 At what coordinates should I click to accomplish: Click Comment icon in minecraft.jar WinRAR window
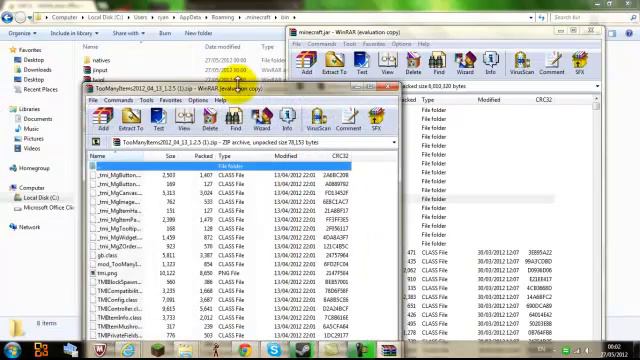[x=552, y=63]
